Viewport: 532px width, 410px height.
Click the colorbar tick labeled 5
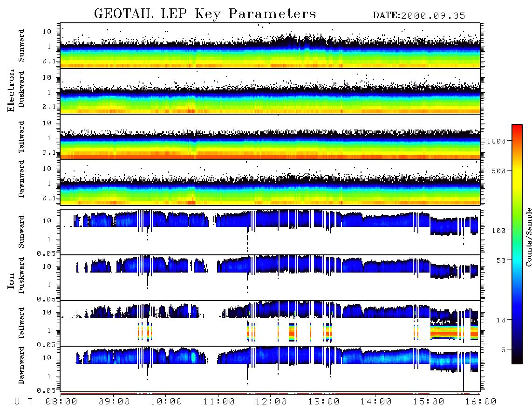pyautogui.click(x=504, y=349)
